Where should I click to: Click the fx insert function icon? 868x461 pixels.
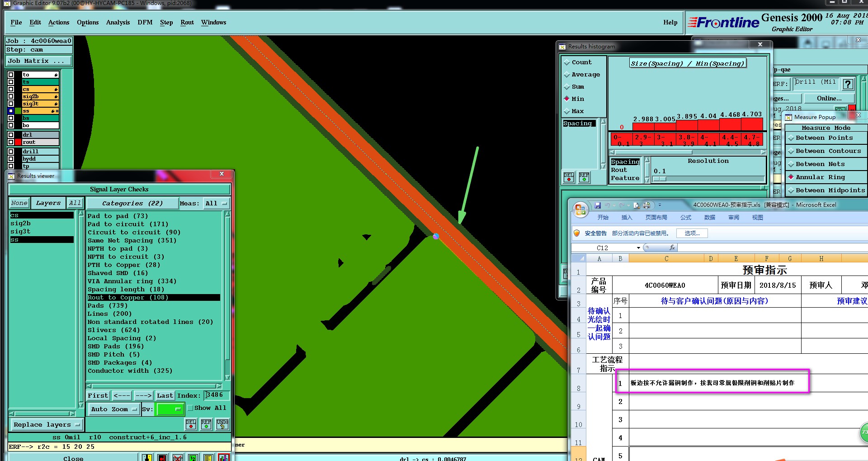point(672,247)
